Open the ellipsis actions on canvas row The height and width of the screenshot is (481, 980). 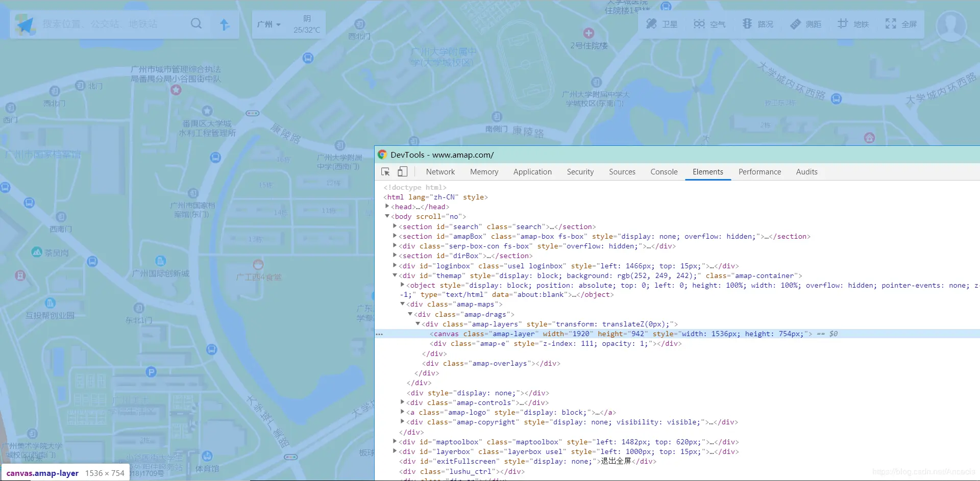pos(379,334)
